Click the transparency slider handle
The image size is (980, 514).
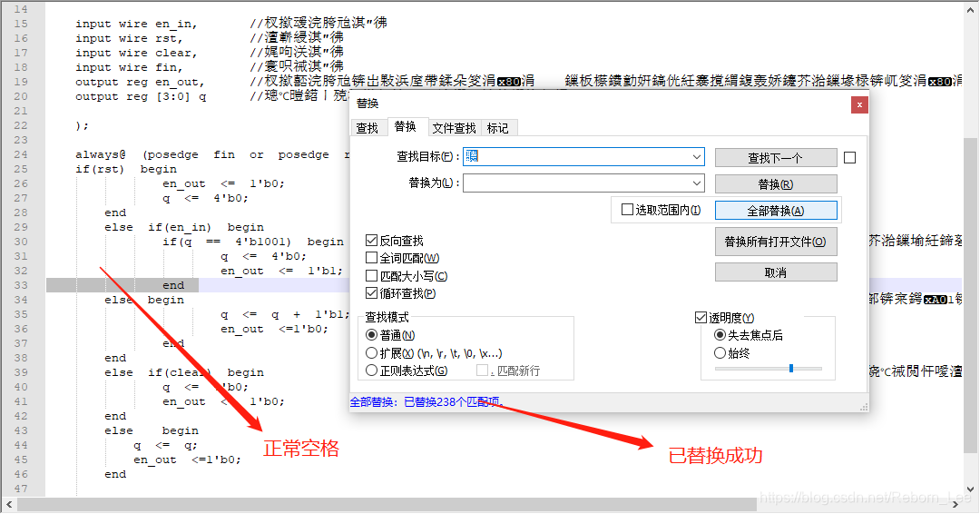pos(791,369)
